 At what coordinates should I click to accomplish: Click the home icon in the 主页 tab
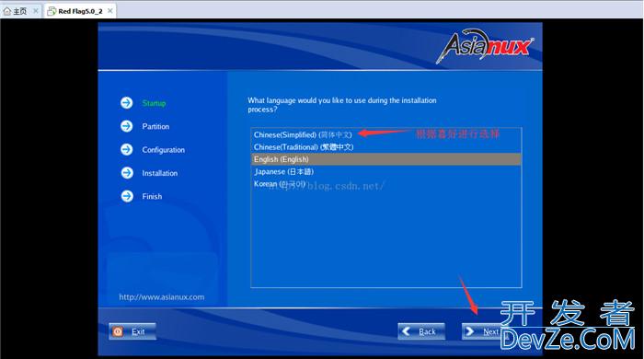tap(7, 11)
